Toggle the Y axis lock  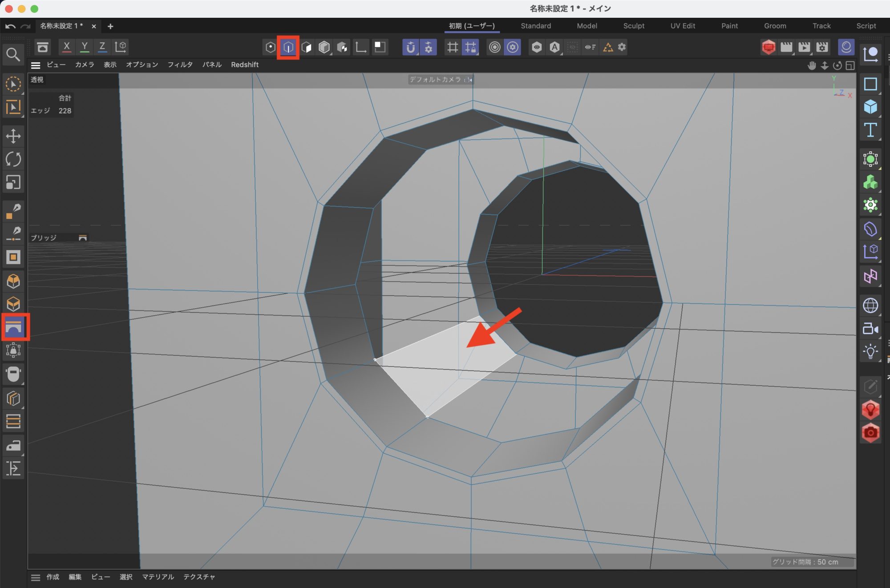pos(84,46)
